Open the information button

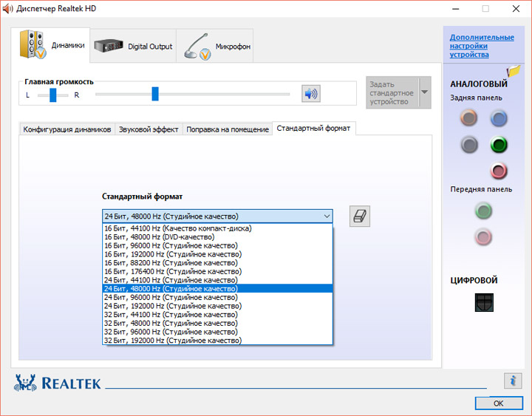[x=513, y=381]
